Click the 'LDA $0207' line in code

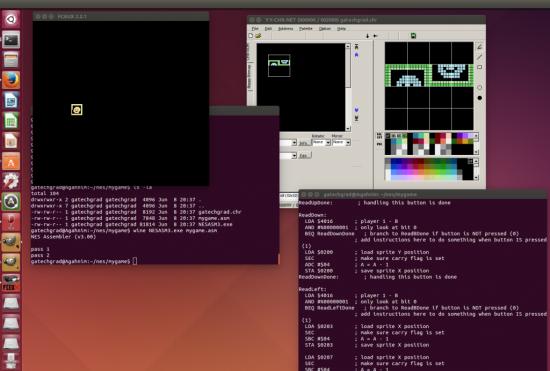(x=319, y=357)
